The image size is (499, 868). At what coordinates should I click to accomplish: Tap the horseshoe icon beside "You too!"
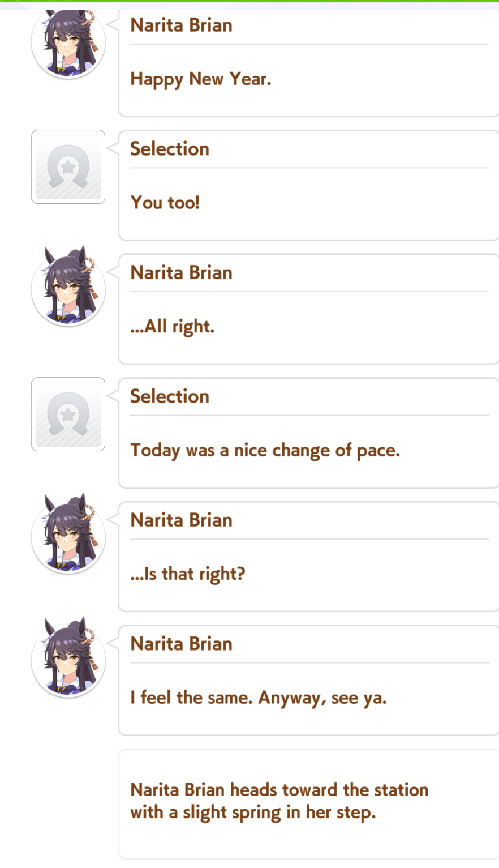coord(68,166)
